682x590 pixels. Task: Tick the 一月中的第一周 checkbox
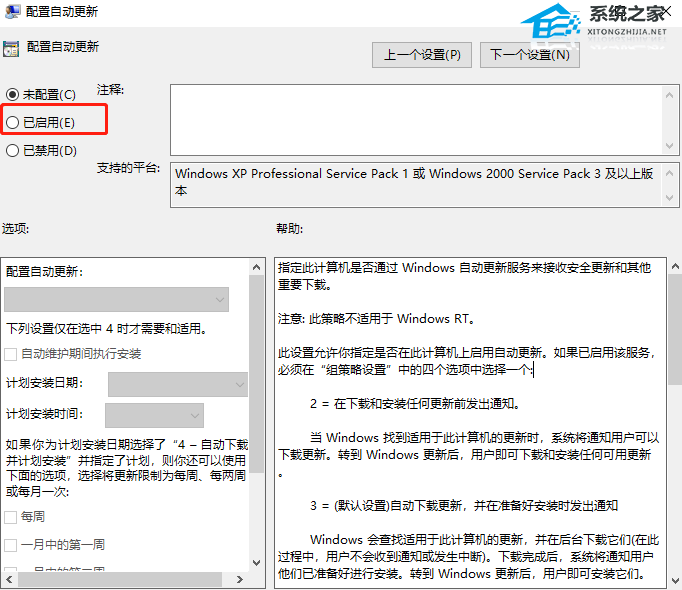click(10, 545)
